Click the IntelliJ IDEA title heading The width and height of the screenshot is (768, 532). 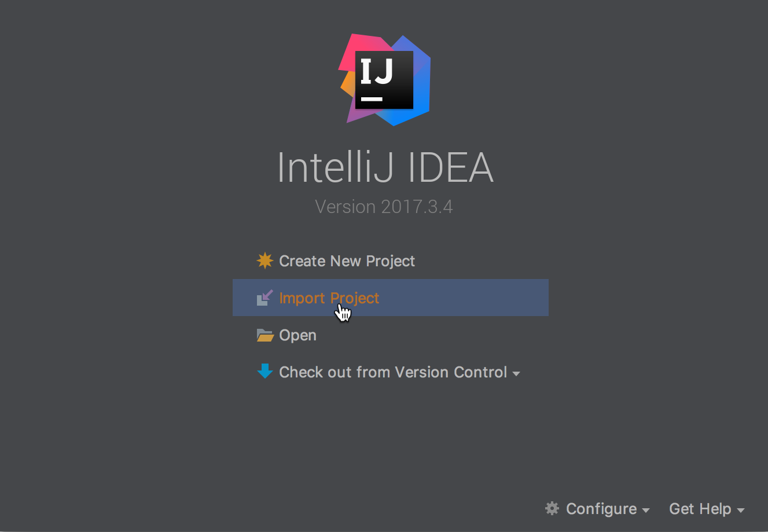coord(385,168)
